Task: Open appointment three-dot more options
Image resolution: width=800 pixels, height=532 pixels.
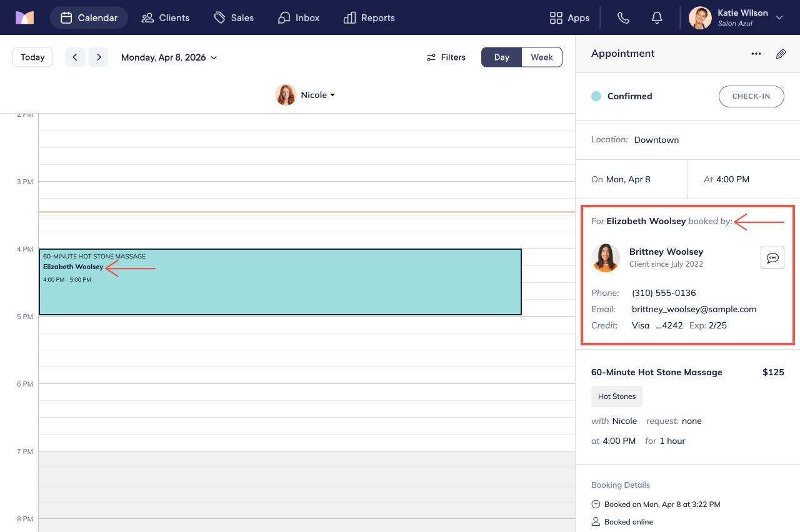Action: coord(756,54)
